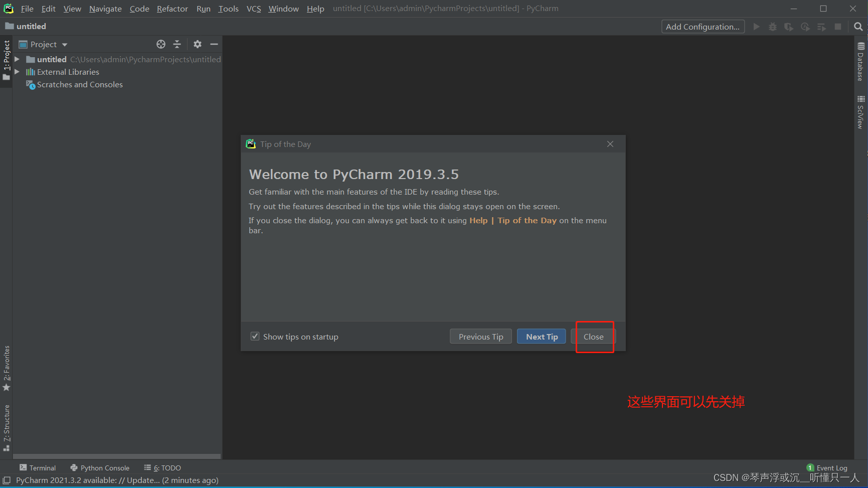868x488 pixels.
Task: Click the untitled folder icon in the project tree
Action: [x=31, y=59]
